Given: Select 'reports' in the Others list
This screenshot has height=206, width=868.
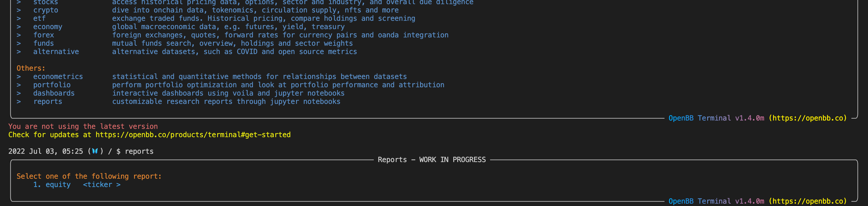Looking at the screenshot, I should 47,102.
